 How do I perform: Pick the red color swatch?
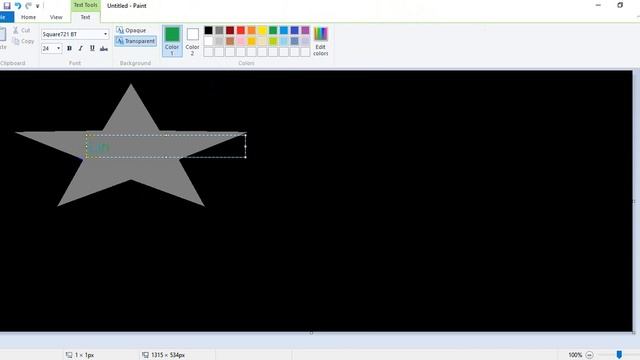coord(241,30)
